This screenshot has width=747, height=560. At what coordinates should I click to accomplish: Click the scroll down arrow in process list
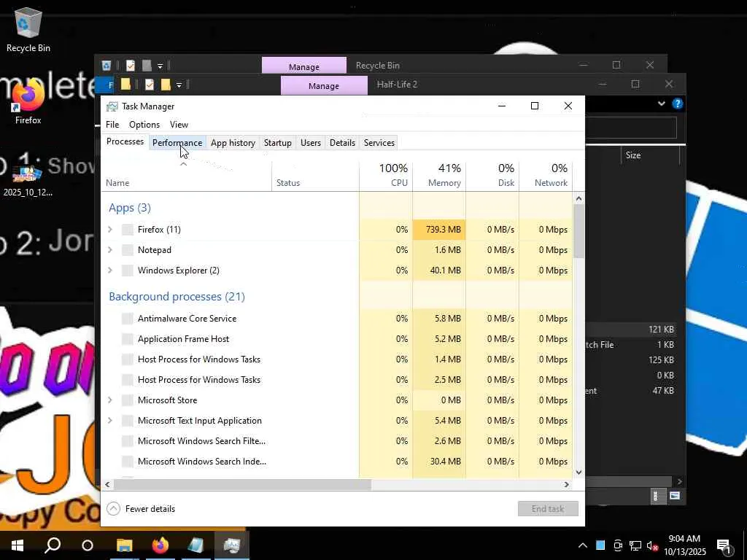tap(578, 472)
